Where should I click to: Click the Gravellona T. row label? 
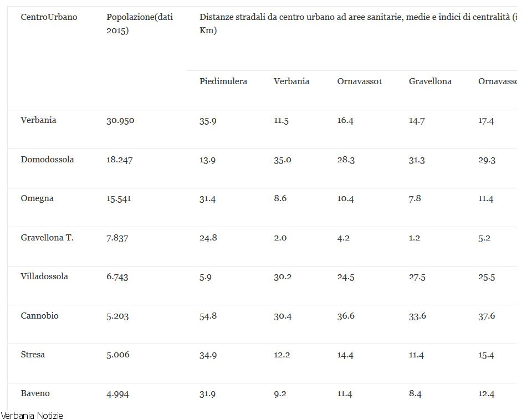(x=47, y=238)
